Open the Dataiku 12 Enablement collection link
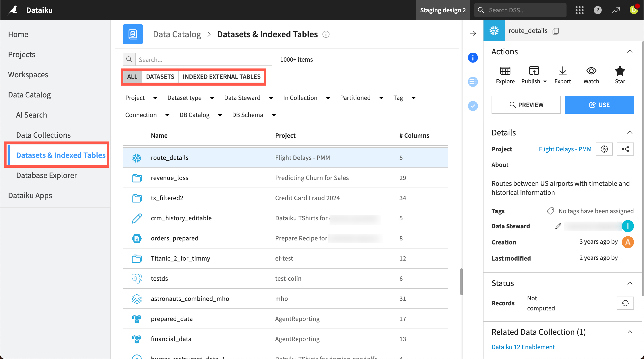Viewport: 644px width, 359px height. click(x=523, y=347)
